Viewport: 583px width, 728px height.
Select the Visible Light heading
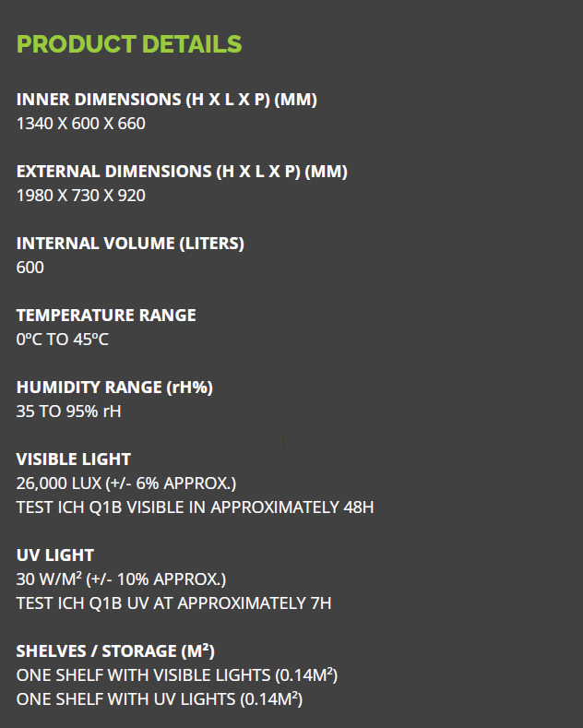pos(74,459)
